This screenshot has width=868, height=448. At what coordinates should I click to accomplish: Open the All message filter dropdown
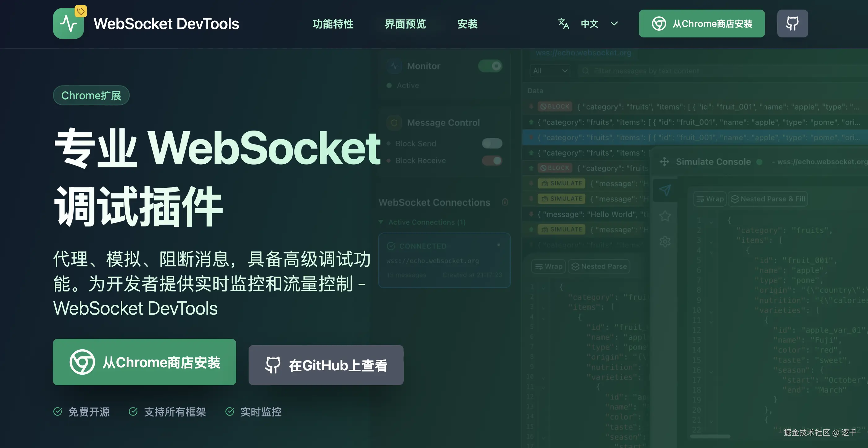[x=549, y=71]
